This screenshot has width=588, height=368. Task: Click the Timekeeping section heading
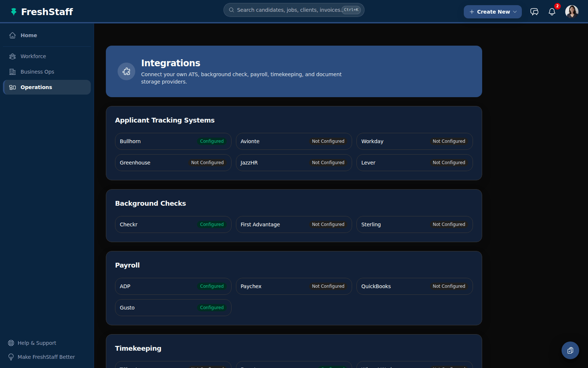138,348
